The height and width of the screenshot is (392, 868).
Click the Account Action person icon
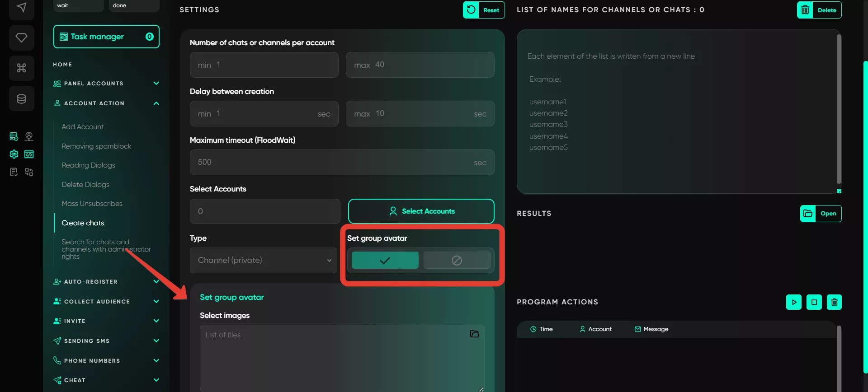coord(57,103)
